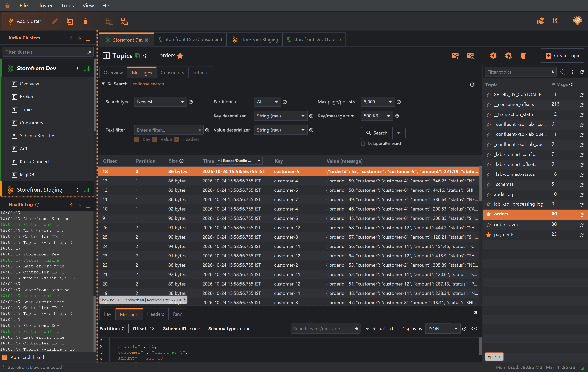This screenshot has height=372, width=588.
Task: Click the Add Cluster button
Action: 24,21
